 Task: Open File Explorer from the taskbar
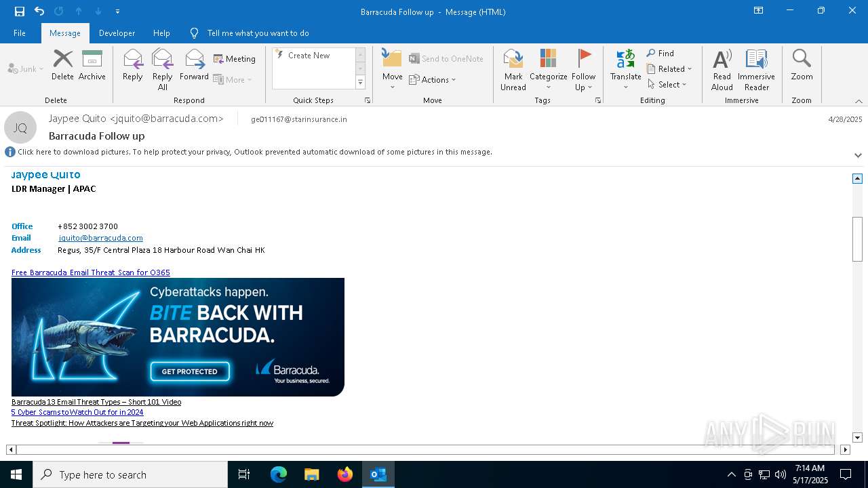(312, 474)
